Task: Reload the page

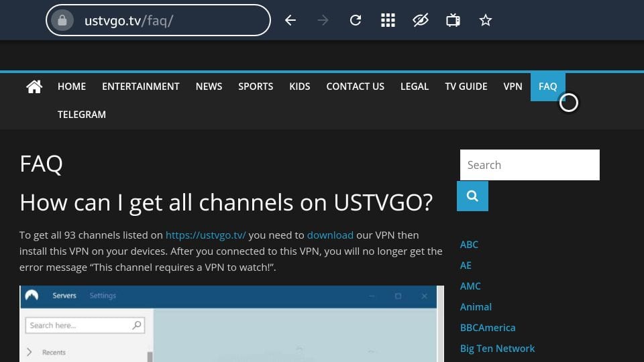Action: pos(356,20)
